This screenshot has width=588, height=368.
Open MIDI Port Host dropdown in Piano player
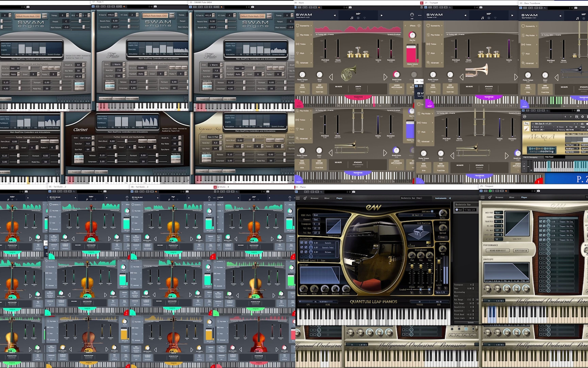click(x=331, y=215)
